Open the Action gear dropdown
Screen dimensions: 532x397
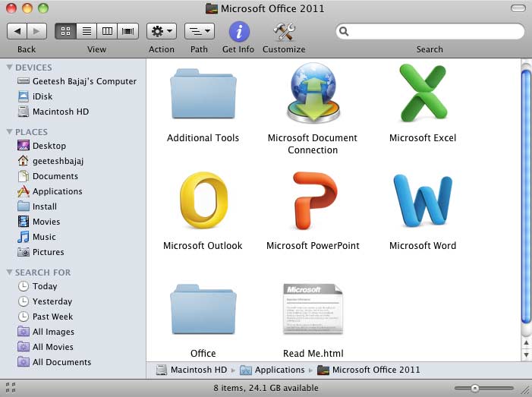[x=162, y=32]
